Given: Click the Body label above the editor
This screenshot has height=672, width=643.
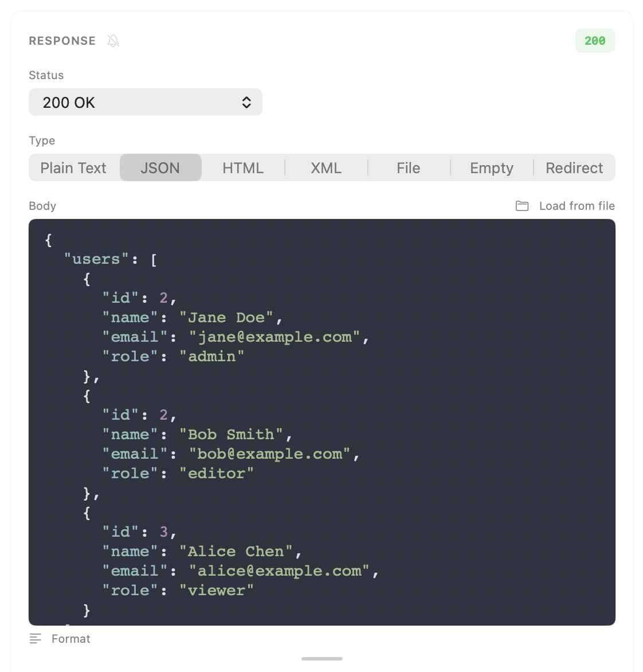Looking at the screenshot, I should [42, 206].
